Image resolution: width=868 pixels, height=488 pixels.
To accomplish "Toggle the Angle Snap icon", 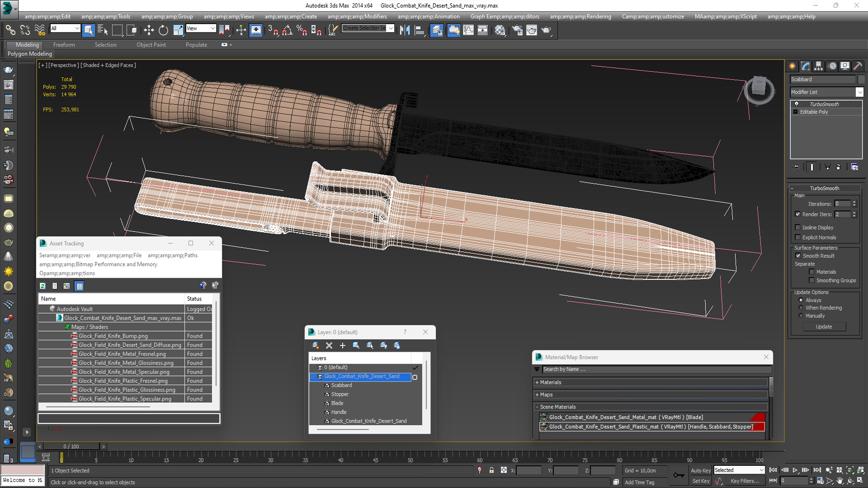I will pyautogui.click(x=288, y=30).
